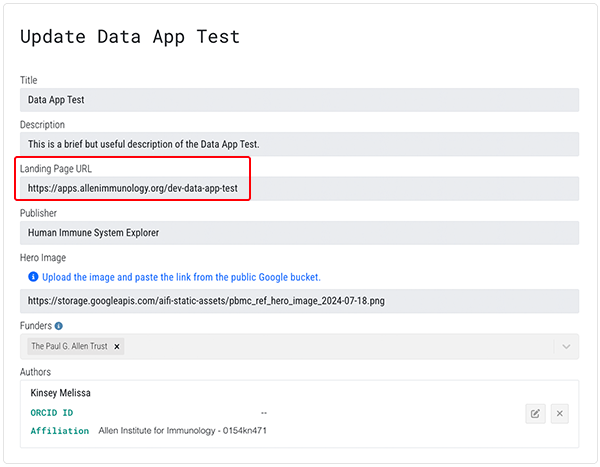The height and width of the screenshot is (467, 600).
Task: Click into the Title input field
Action: tap(300, 100)
